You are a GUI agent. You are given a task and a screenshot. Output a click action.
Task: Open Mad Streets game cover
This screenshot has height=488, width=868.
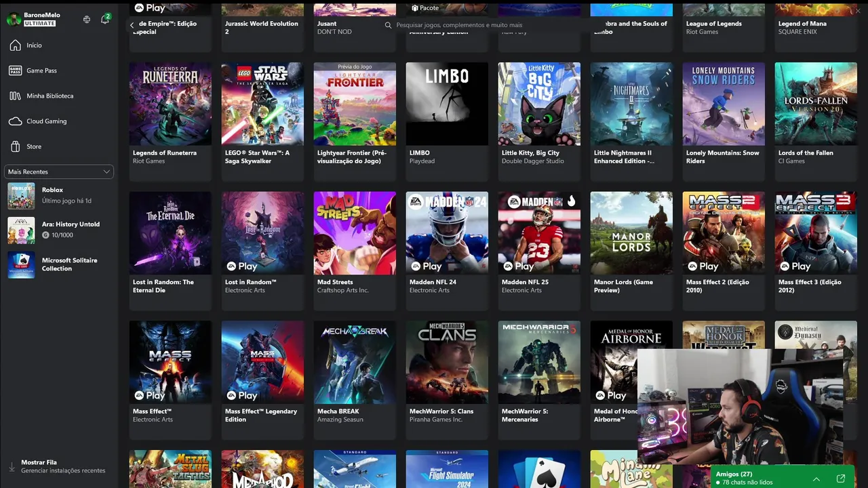[x=355, y=233]
